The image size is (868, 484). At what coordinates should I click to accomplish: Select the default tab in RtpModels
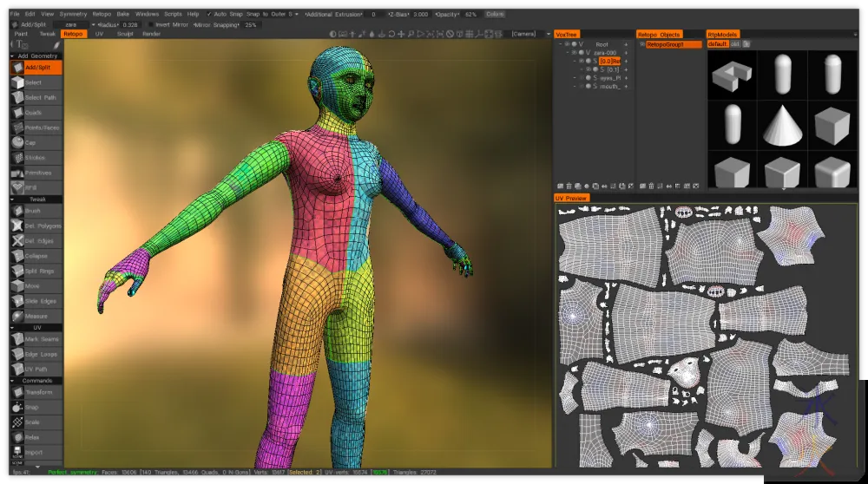coord(718,44)
